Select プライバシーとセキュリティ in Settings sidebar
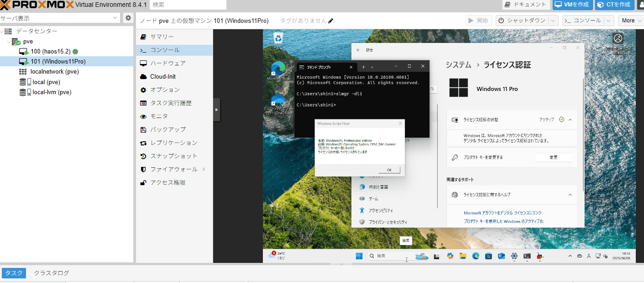This screenshot has width=644, height=283. coord(388,222)
